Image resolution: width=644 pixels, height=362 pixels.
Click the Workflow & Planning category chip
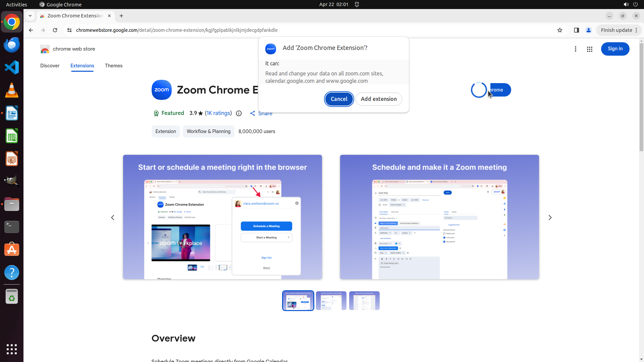point(208,131)
